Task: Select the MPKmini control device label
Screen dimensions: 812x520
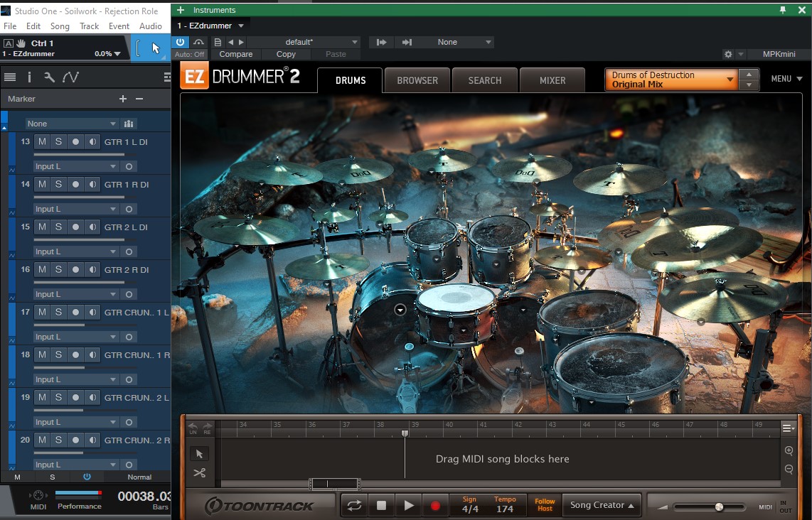Action: point(779,54)
